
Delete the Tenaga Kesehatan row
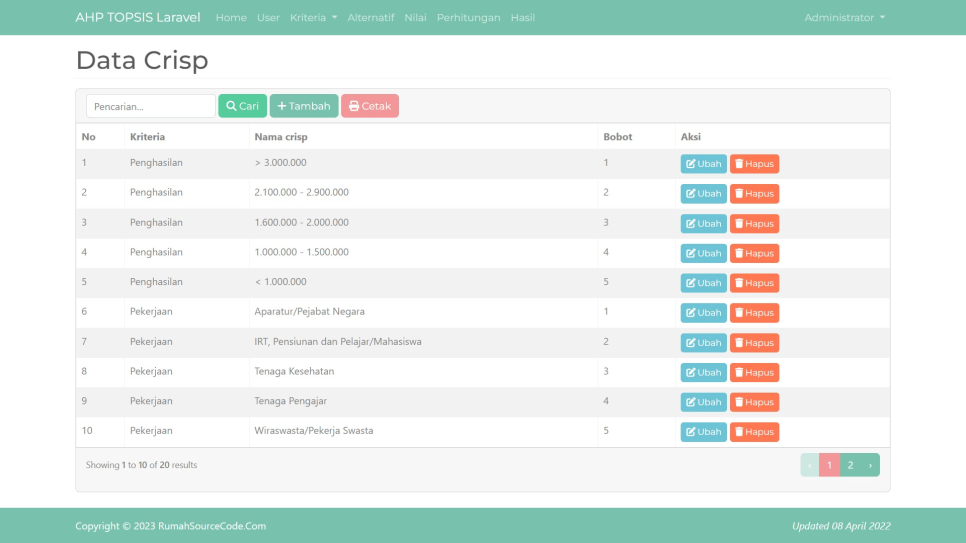coord(754,372)
